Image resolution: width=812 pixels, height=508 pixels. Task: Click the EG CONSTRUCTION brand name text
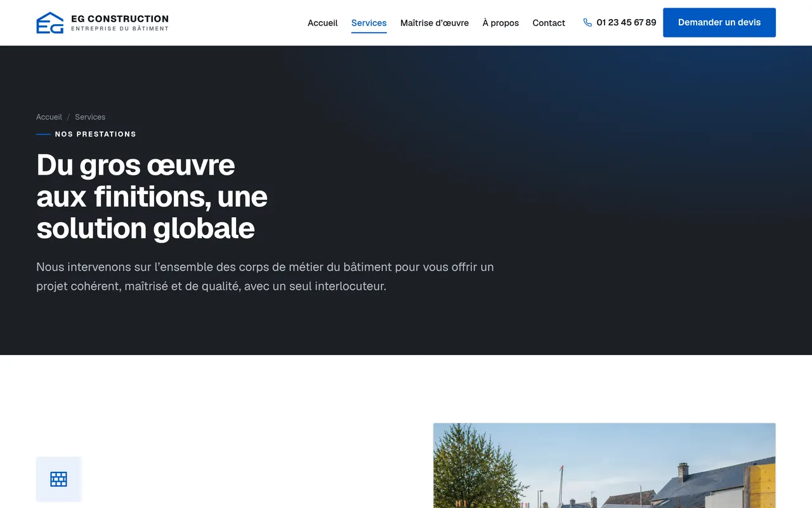[x=120, y=18]
